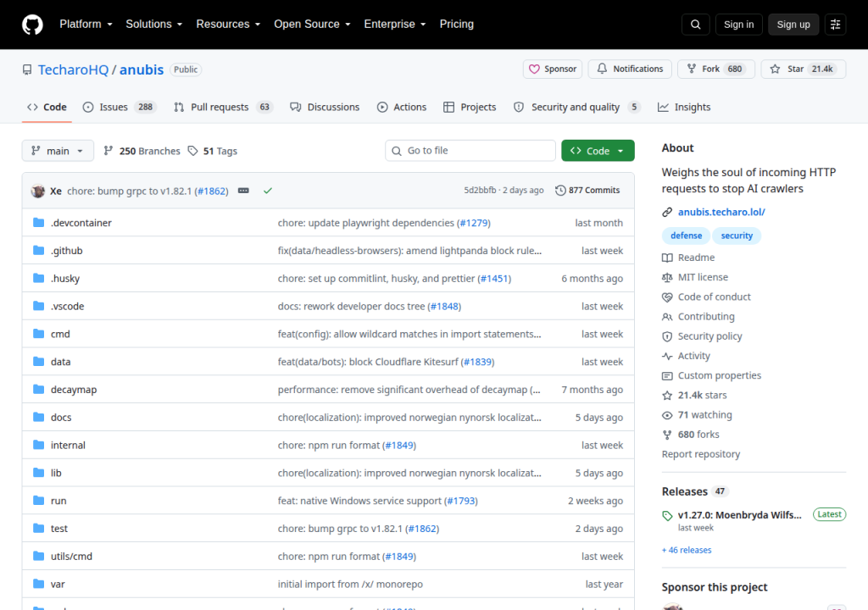Image resolution: width=868 pixels, height=610 pixels.
Task: Open the main branch selector dropdown
Action: [58, 151]
